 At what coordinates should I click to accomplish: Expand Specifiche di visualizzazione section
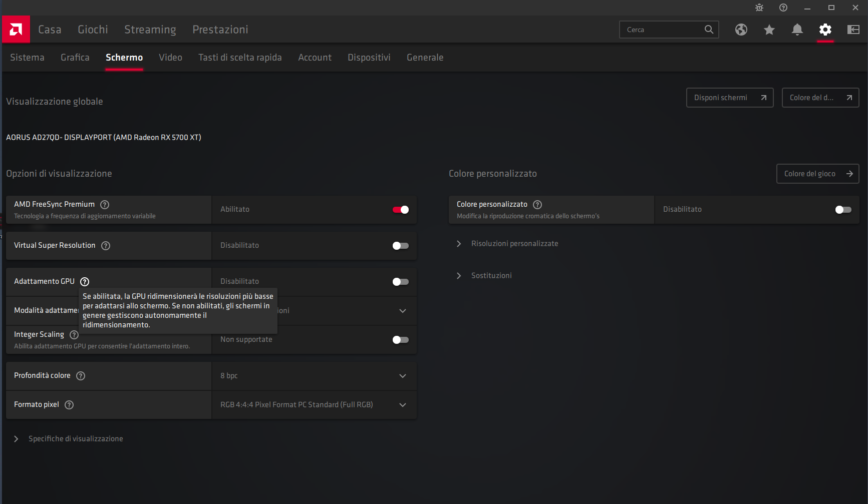pos(68,438)
